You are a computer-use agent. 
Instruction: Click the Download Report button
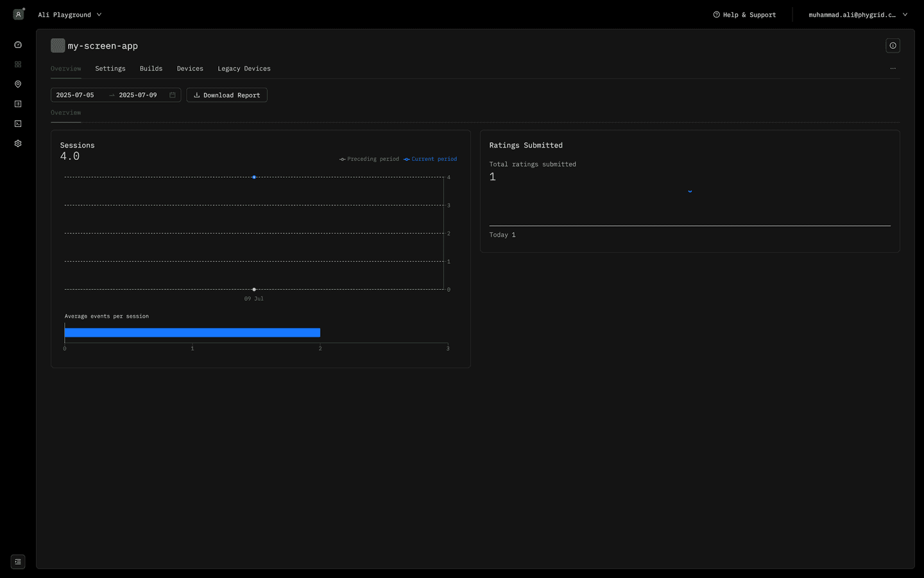point(227,94)
